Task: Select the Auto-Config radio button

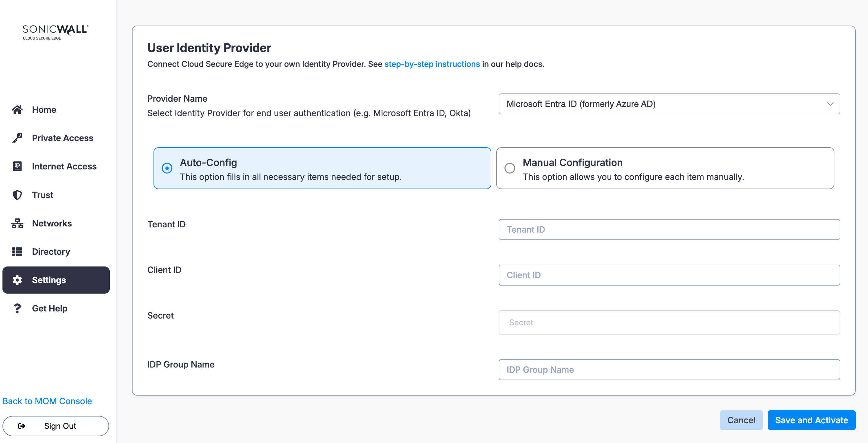Action: (x=167, y=168)
